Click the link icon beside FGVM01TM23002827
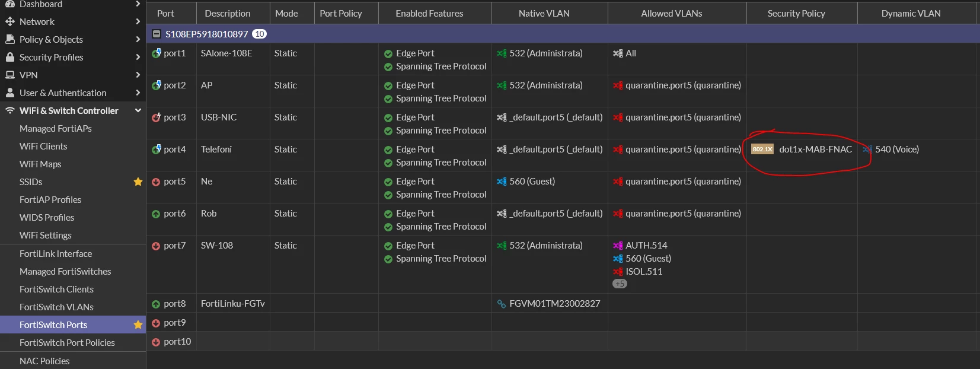Viewport: 980px width, 369px height. 502,304
